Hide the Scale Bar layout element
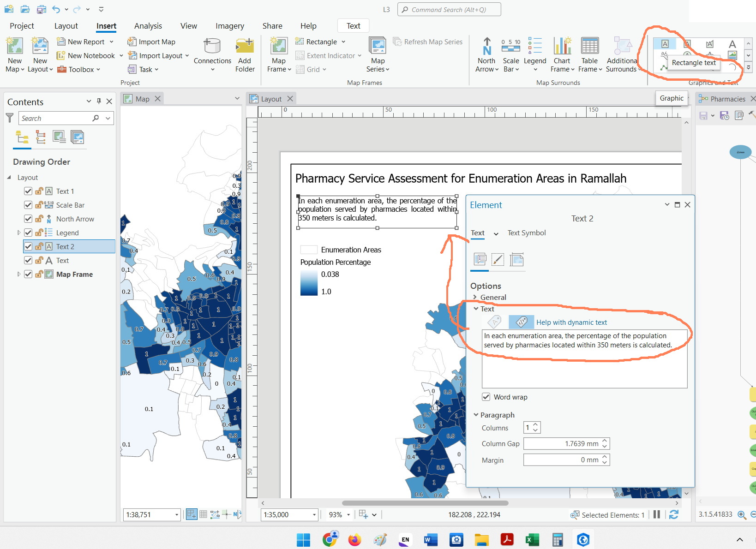This screenshot has height=549, width=756. tap(28, 205)
